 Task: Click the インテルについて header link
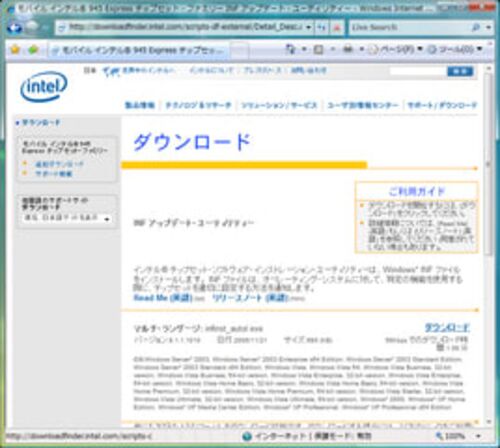(x=211, y=71)
